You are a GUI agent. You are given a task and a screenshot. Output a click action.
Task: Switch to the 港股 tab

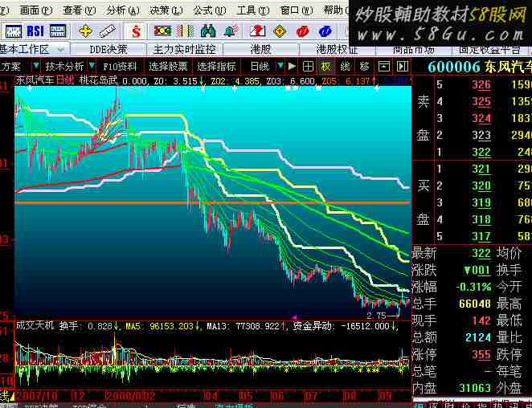point(260,50)
